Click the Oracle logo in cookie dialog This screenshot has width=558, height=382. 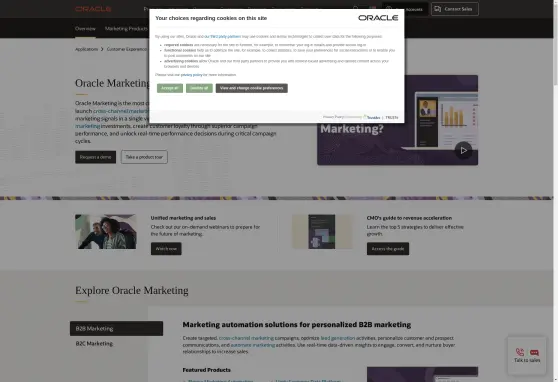pyautogui.click(x=378, y=18)
